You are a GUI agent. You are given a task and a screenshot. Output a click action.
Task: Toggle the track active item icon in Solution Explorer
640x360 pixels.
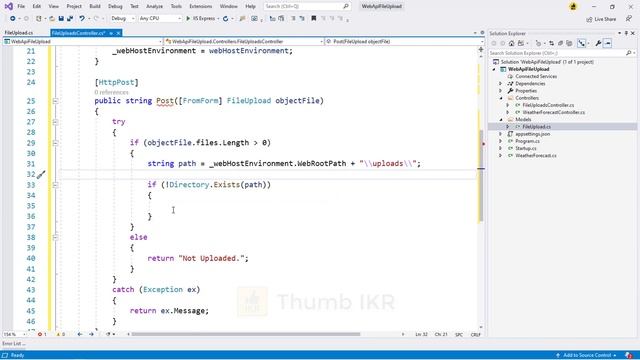coord(582,43)
